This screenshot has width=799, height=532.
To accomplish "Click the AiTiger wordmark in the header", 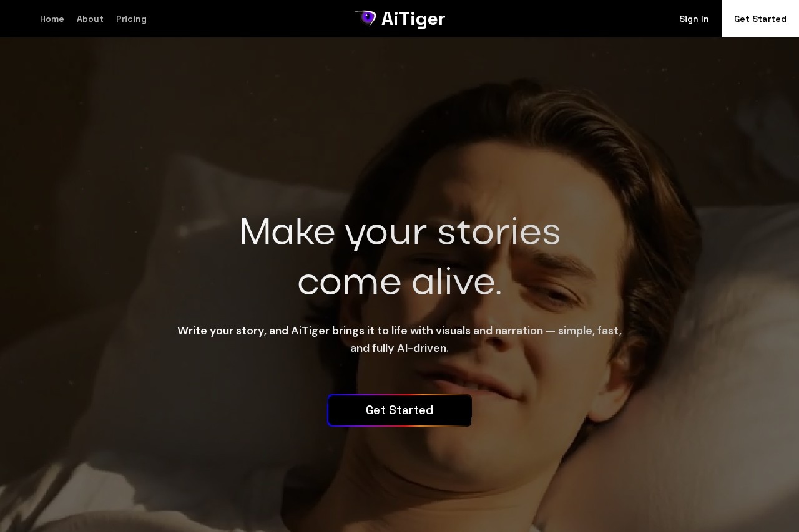I will tap(413, 19).
